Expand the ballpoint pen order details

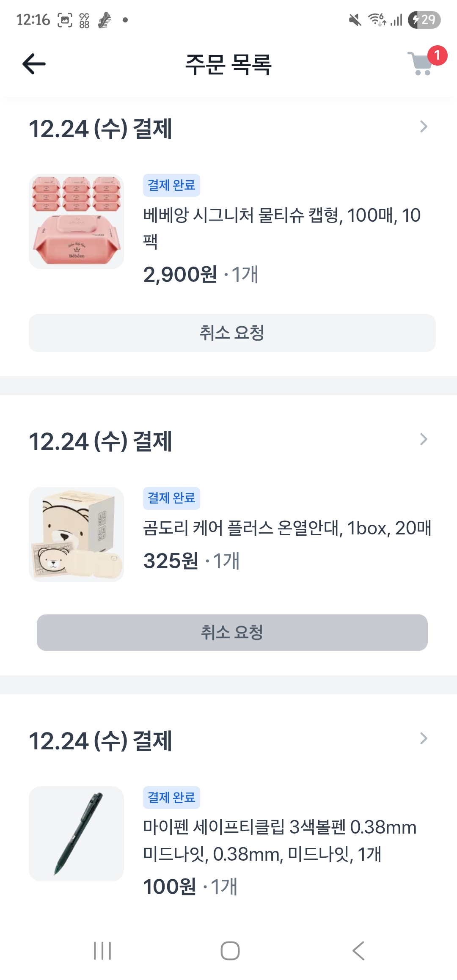point(423,739)
